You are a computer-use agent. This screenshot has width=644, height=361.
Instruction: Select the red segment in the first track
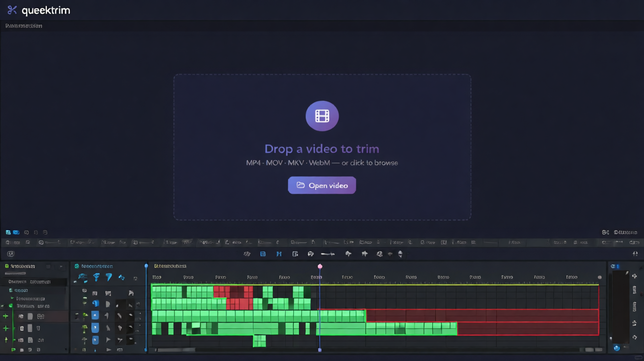click(233, 292)
